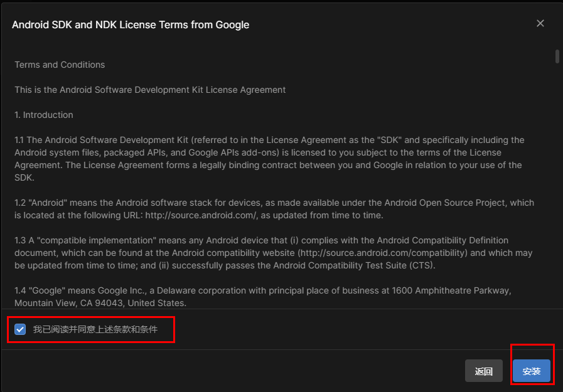Uncheck the agree to terms checkbox
The width and height of the screenshot is (563, 392).
click(20, 329)
